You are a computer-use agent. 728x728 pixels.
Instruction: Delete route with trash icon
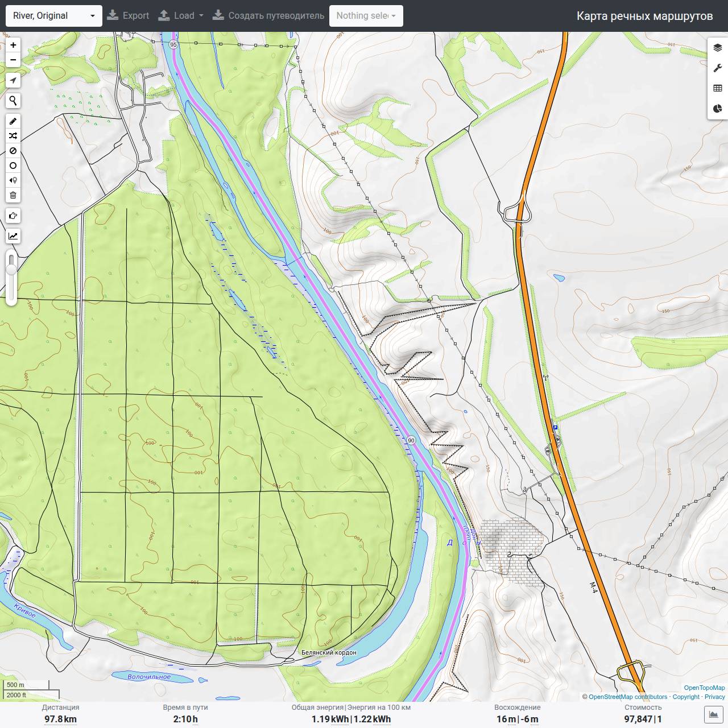(x=13, y=195)
